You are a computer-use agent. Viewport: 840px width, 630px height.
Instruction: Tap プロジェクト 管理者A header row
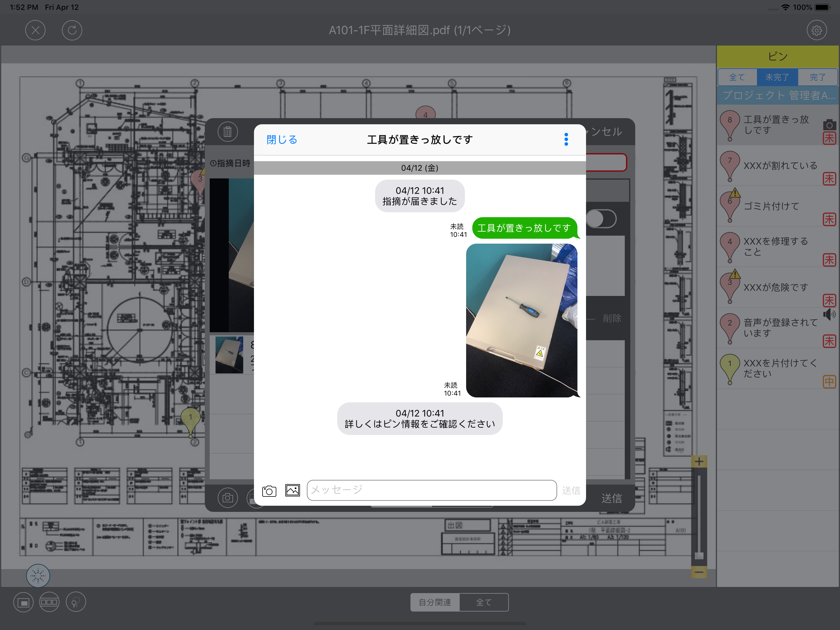pos(778,95)
